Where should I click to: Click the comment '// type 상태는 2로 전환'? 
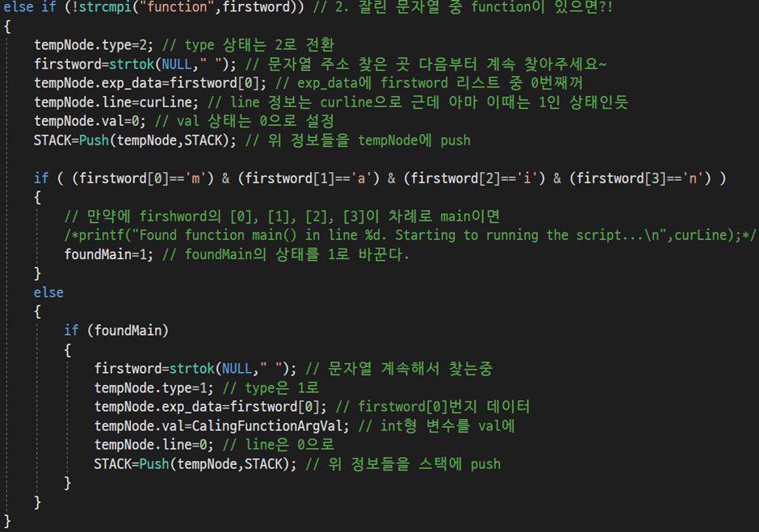[249, 45]
